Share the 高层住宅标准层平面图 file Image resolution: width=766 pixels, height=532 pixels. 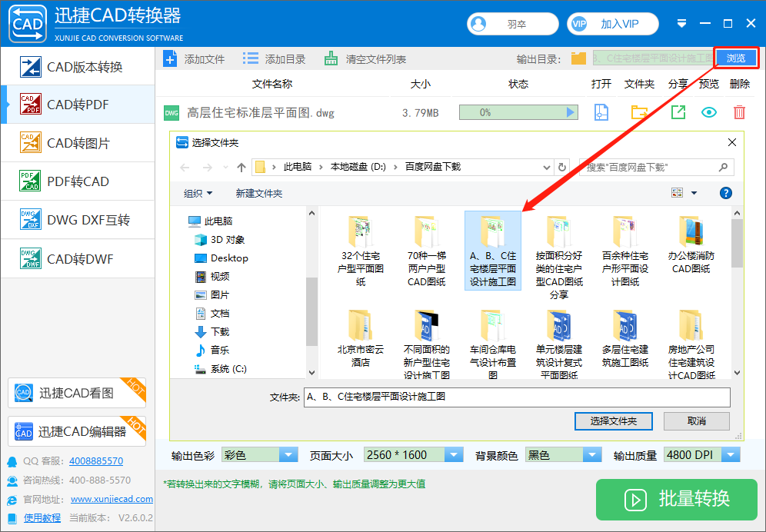[x=678, y=112]
